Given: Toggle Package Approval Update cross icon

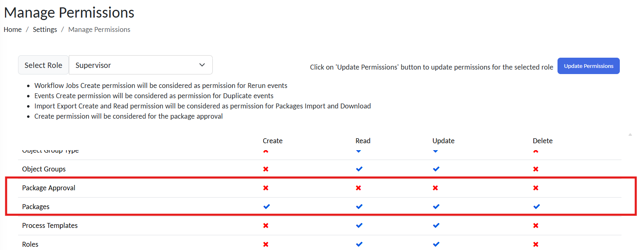Looking at the screenshot, I should (435, 188).
